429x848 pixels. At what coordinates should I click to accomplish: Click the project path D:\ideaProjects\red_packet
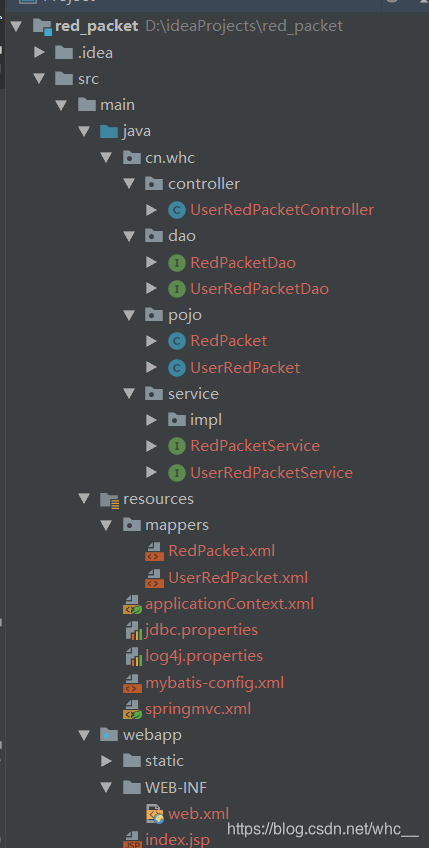pos(244,26)
